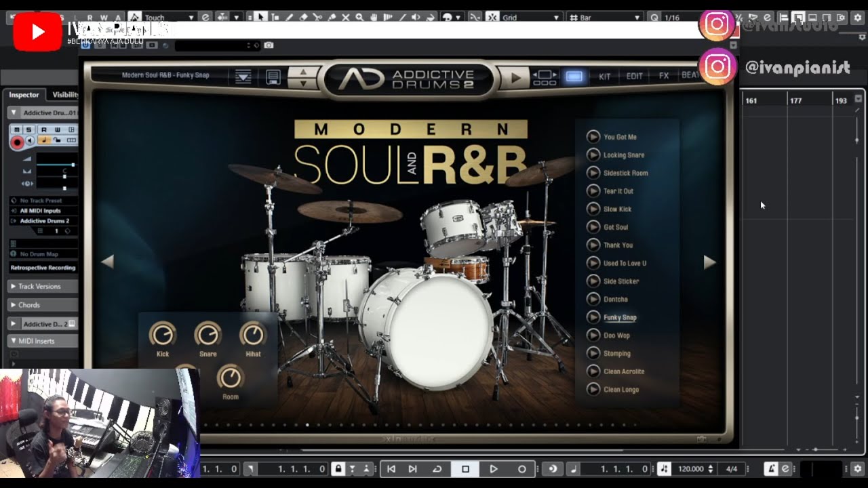
Task: Click the transport Record button
Action: (x=521, y=469)
